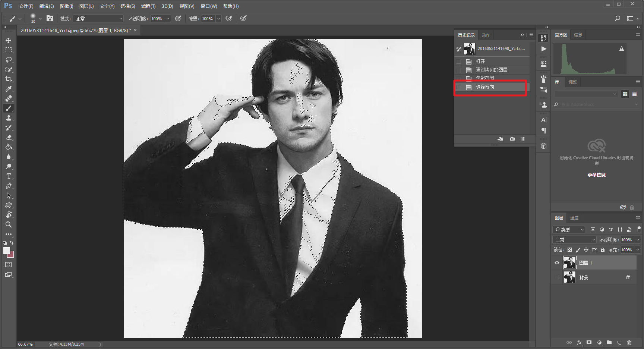Screen dimensions: 644x349
Task: Expand the History panel double-arrow
Action: coord(522,35)
